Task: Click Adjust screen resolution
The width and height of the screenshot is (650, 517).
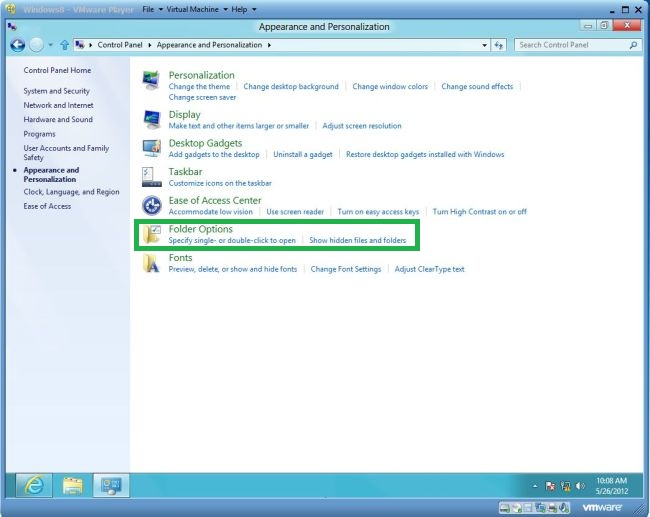Action: point(362,126)
